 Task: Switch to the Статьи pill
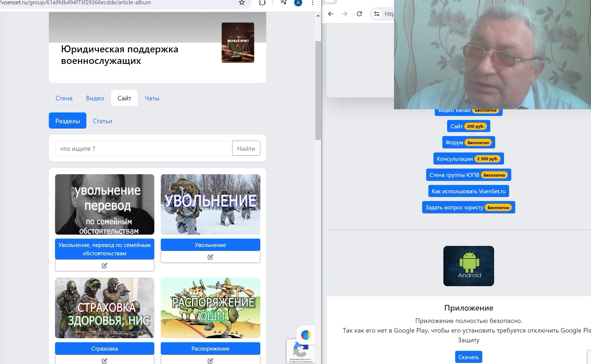pyautogui.click(x=103, y=121)
